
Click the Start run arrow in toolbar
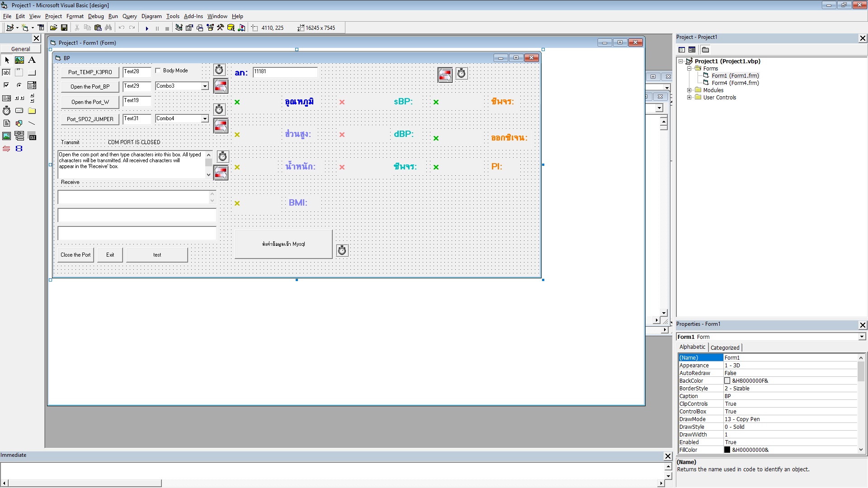[147, 28]
